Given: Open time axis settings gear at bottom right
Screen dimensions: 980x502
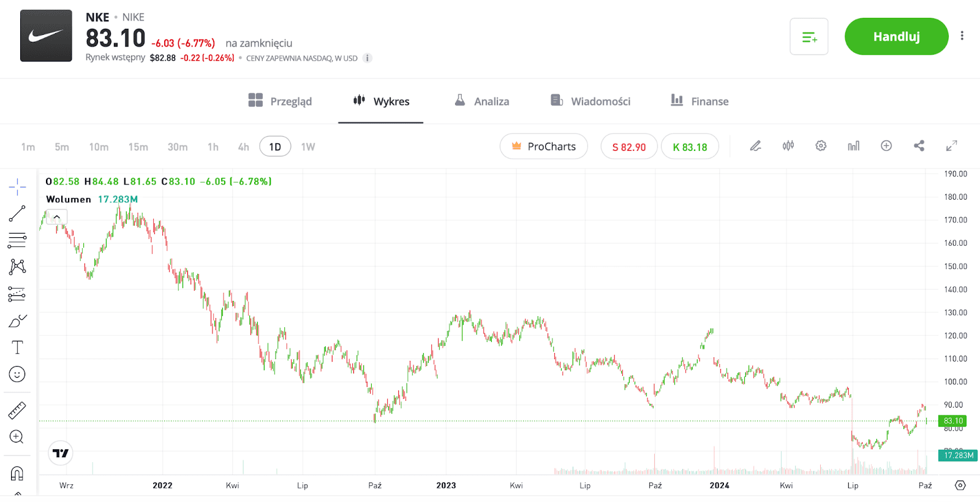Looking at the screenshot, I should 960,485.
